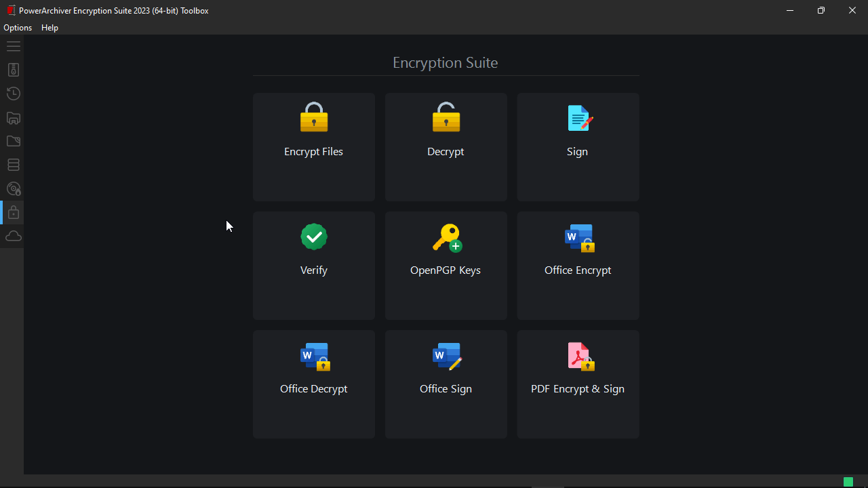868x488 pixels.
Task: Open the PDF Encrypt & Sign tile
Action: click(x=578, y=384)
